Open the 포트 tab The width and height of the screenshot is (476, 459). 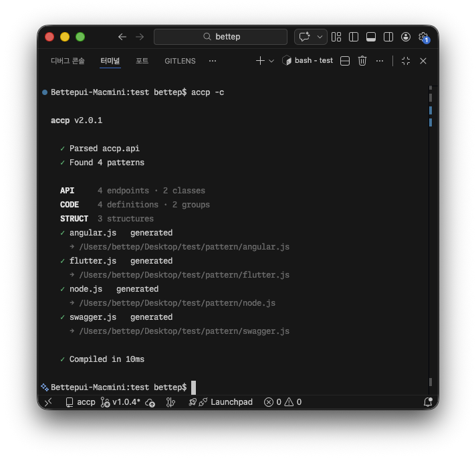point(142,61)
